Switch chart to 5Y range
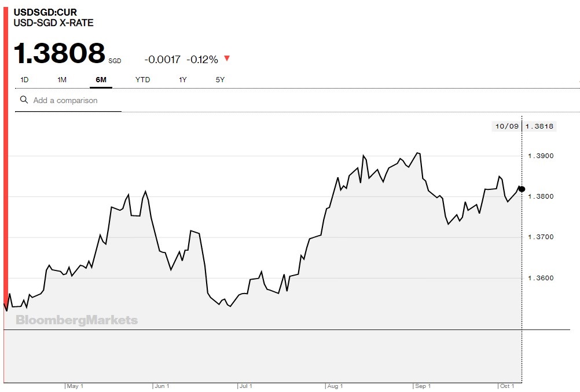Image resolution: width=580 pixels, height=392 pixels. pyautogui.click(x=220, y=79)
